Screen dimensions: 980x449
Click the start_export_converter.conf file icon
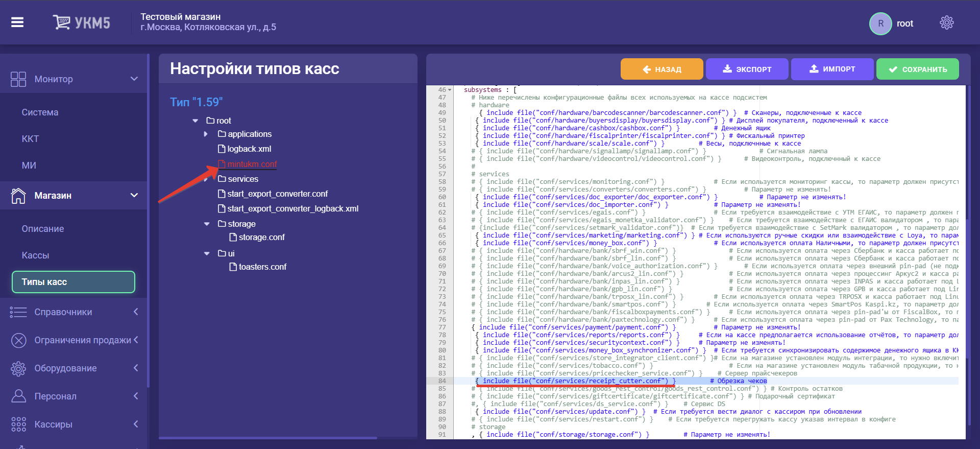[x=222, y=194]
